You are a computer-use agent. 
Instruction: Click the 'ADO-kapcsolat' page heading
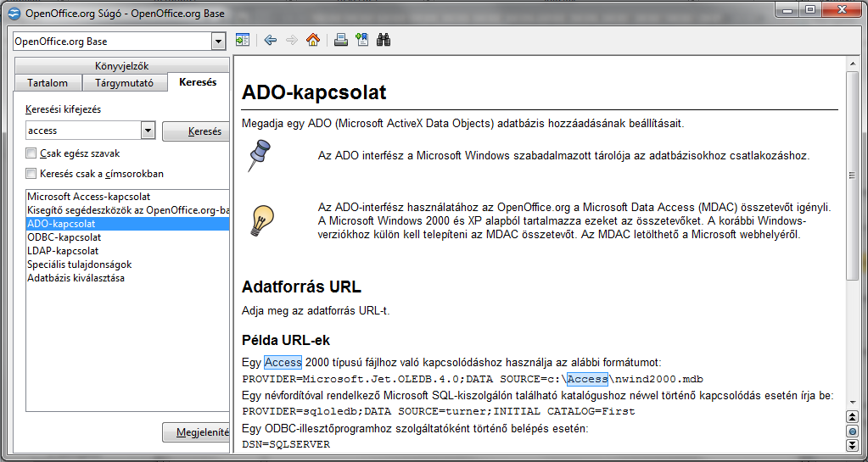coord(314,92)
